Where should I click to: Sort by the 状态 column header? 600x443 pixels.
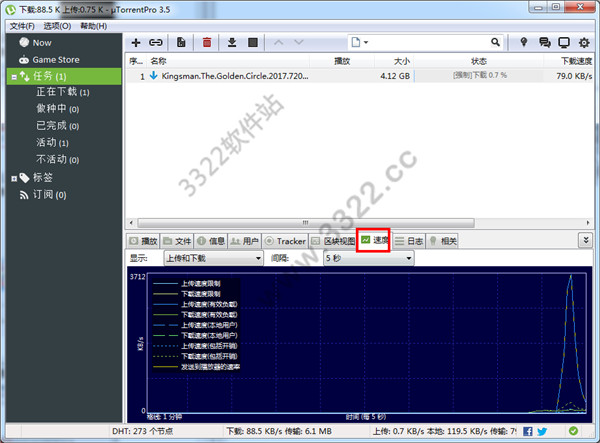pos(479,61)
